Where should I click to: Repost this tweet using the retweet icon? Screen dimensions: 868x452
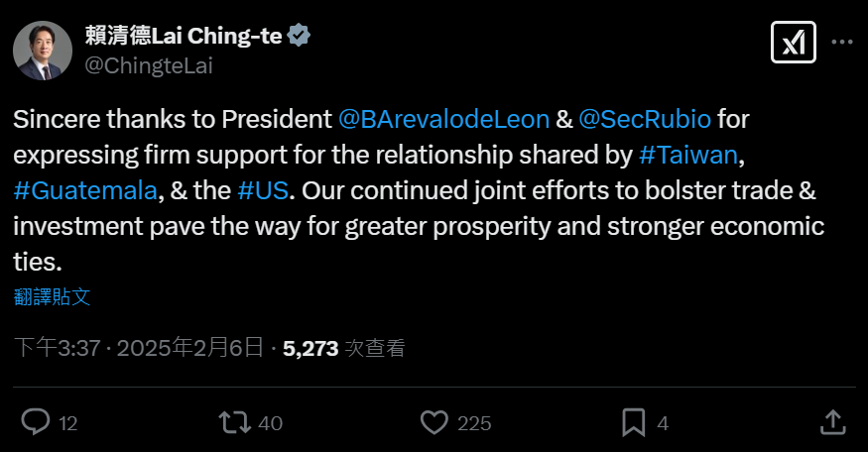(234, 422)
